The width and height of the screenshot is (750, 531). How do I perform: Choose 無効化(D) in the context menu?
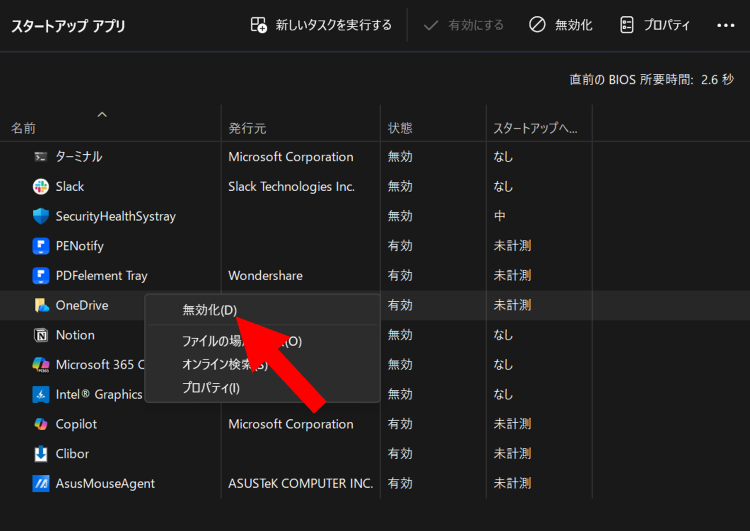[209, 310]
